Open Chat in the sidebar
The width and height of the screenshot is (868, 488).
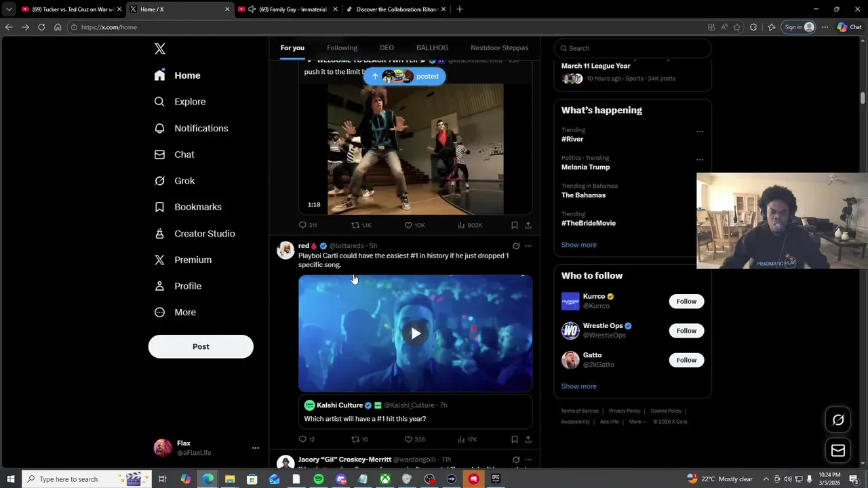[174, 155]
